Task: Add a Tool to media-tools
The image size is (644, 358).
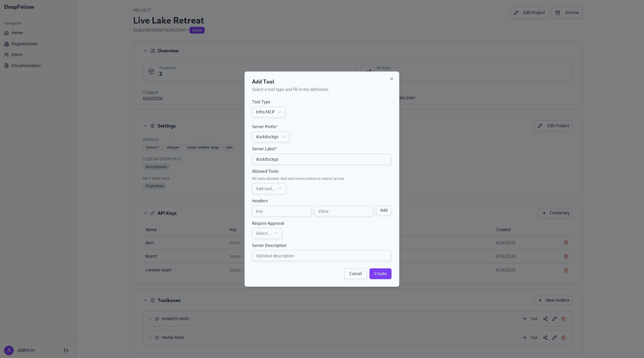Action: pyautogui.click(x=530, y=338)
